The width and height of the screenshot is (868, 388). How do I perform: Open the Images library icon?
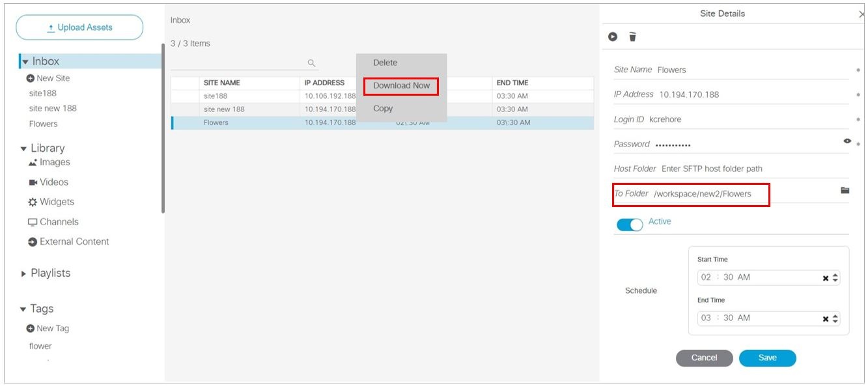click(33, 163)
